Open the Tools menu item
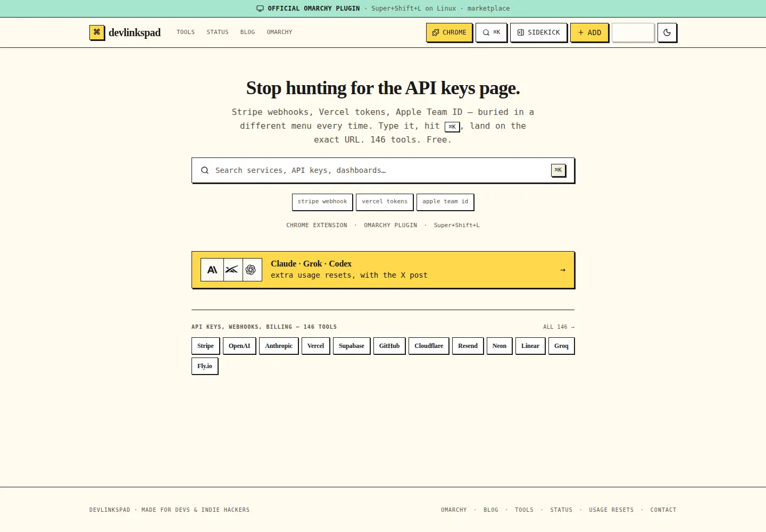Screen dimensions: 766x532 click(x=186, y=32)
